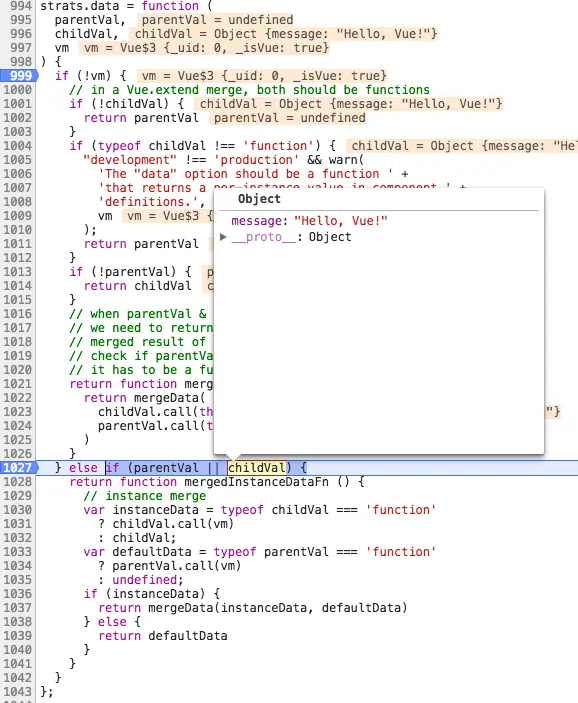
Task: Click 'mergedInstanceDataFn' on line 1028
Action: pos(256,482)
